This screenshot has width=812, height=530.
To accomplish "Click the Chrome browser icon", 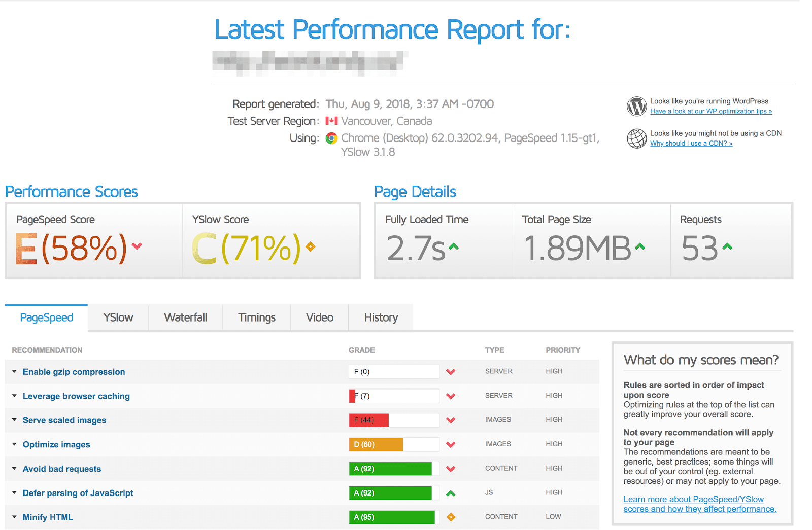I will tap(331, 138).
